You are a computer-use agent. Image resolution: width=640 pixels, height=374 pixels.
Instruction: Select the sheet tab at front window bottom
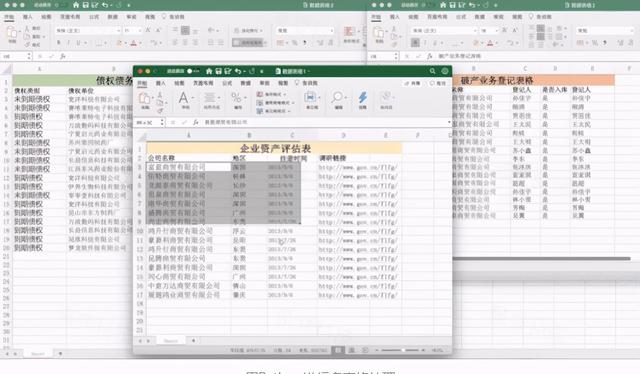click(x=171, y=341)
